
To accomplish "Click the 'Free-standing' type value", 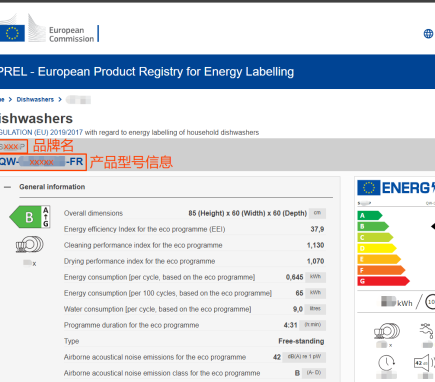I will click(301, 341).
